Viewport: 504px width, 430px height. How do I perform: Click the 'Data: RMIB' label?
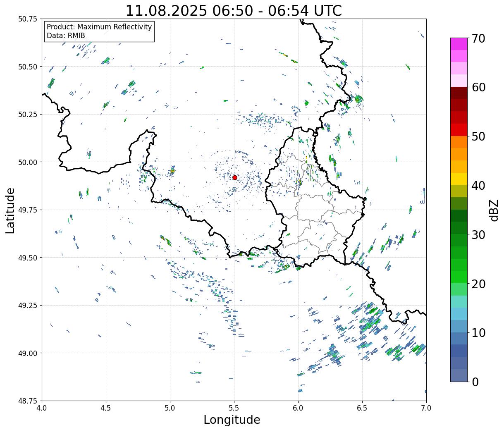tap(66, 36)
